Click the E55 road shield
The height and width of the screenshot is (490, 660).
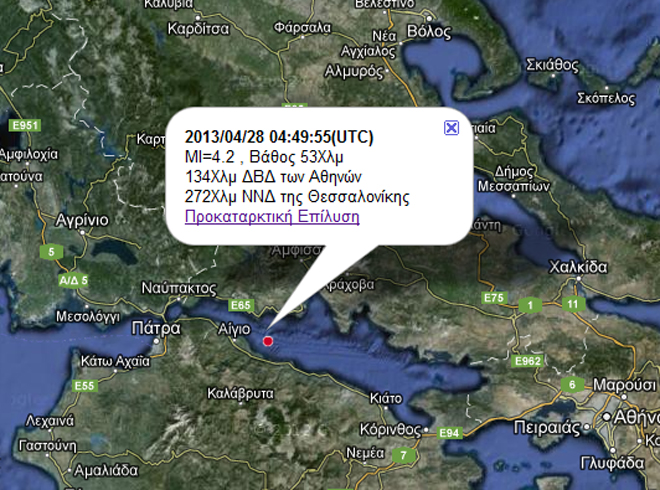click(x=84, y=386)
